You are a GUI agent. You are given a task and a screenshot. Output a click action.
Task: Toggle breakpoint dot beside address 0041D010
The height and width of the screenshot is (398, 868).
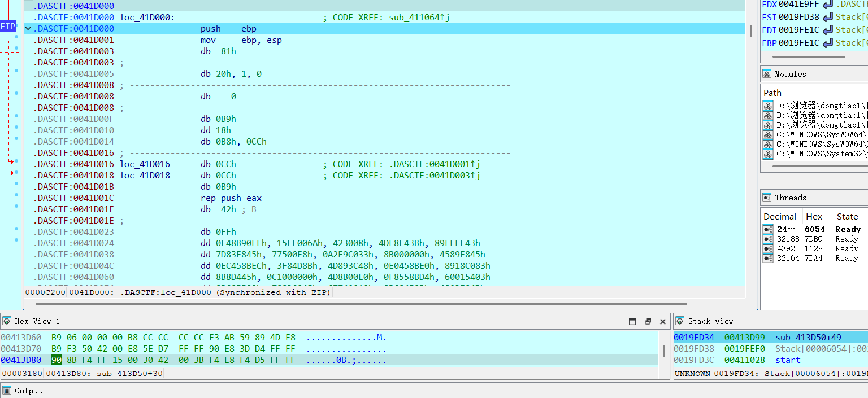16,127
